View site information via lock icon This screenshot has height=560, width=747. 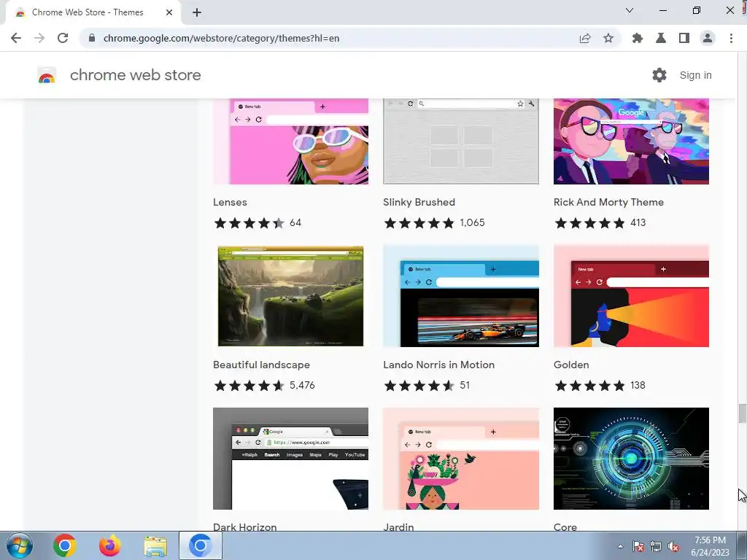coord(92,38)
